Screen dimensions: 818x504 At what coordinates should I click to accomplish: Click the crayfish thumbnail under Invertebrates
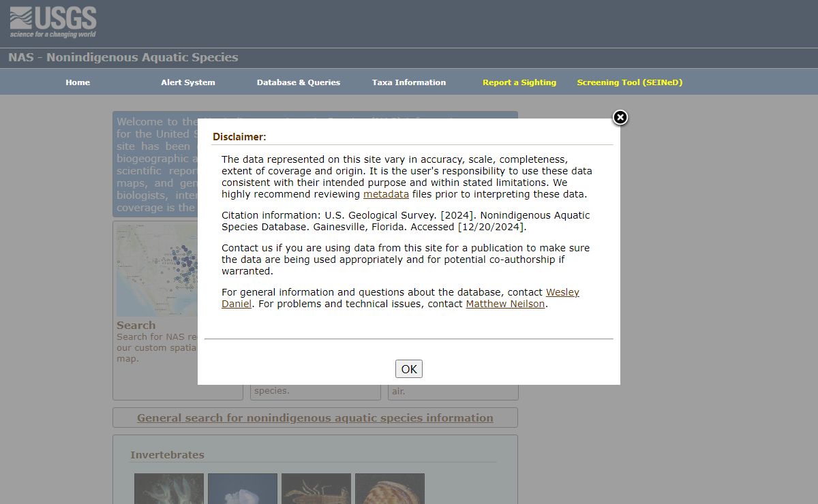[316, 488]
